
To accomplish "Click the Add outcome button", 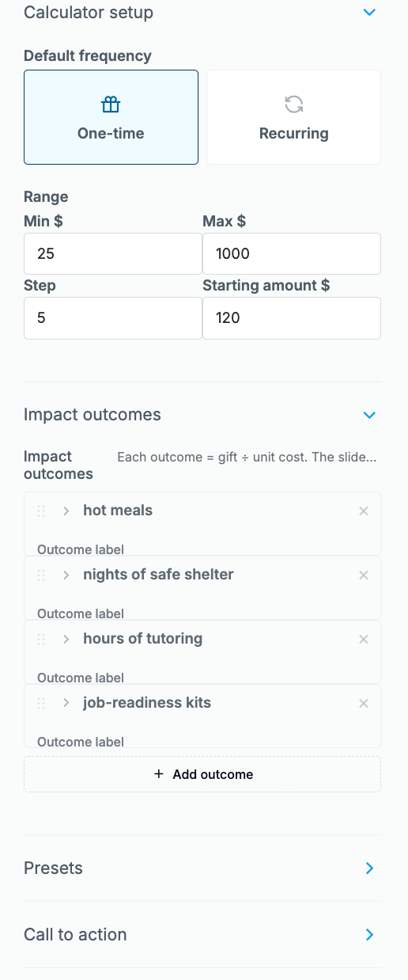I will click(x=202, y=774).
